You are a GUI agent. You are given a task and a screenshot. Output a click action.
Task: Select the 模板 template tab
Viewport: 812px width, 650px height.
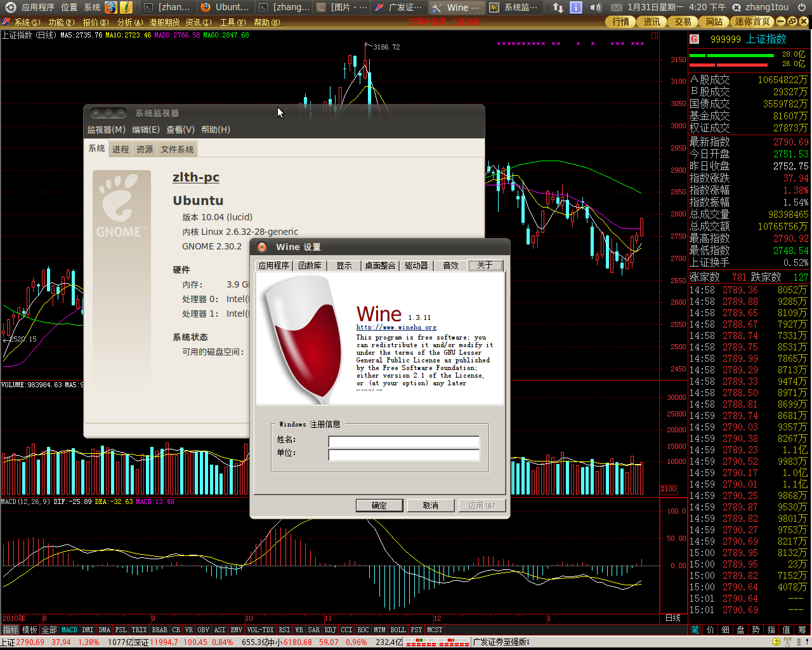point(30,630)
